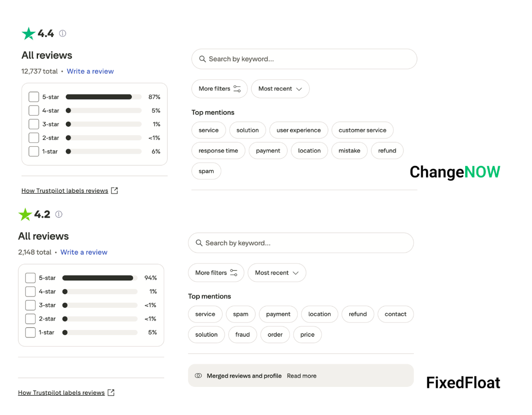Click the info icon beside the 4.2 rating
The image size is (532, 415).
59,214
